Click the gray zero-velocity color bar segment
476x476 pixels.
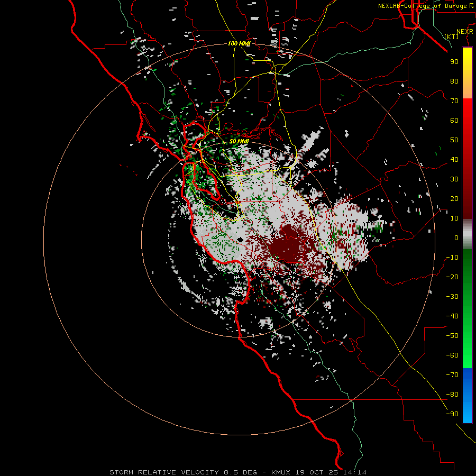coord(467,234)
